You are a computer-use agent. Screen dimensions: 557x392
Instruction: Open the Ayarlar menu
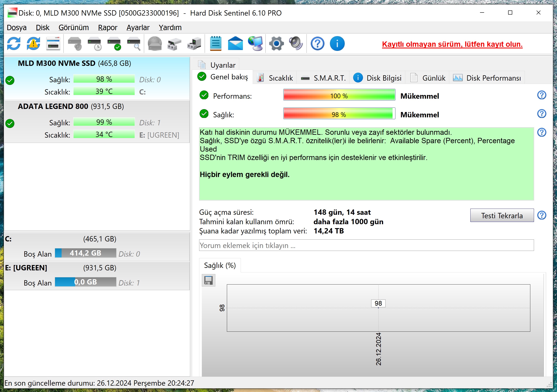point(138,28)
